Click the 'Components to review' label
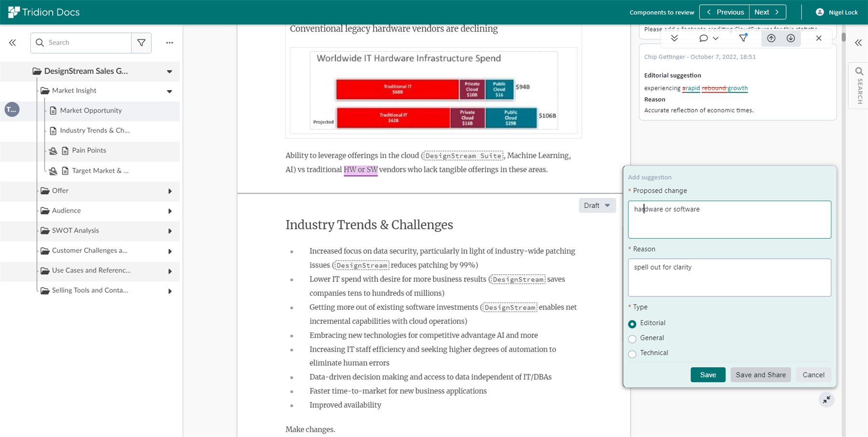 662,13
